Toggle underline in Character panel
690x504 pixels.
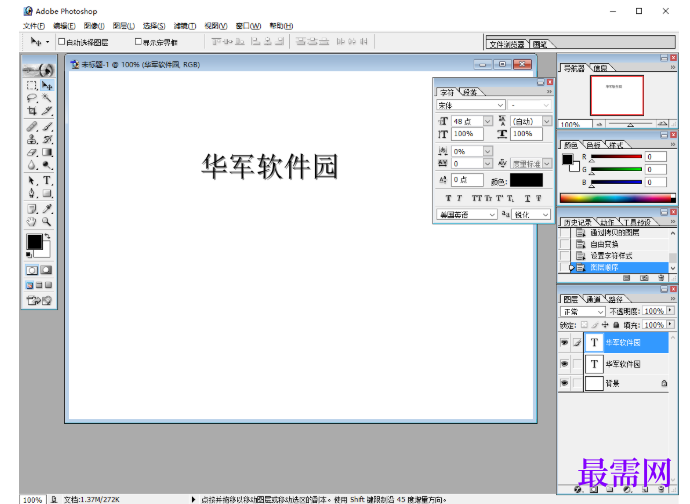(527, 199)
